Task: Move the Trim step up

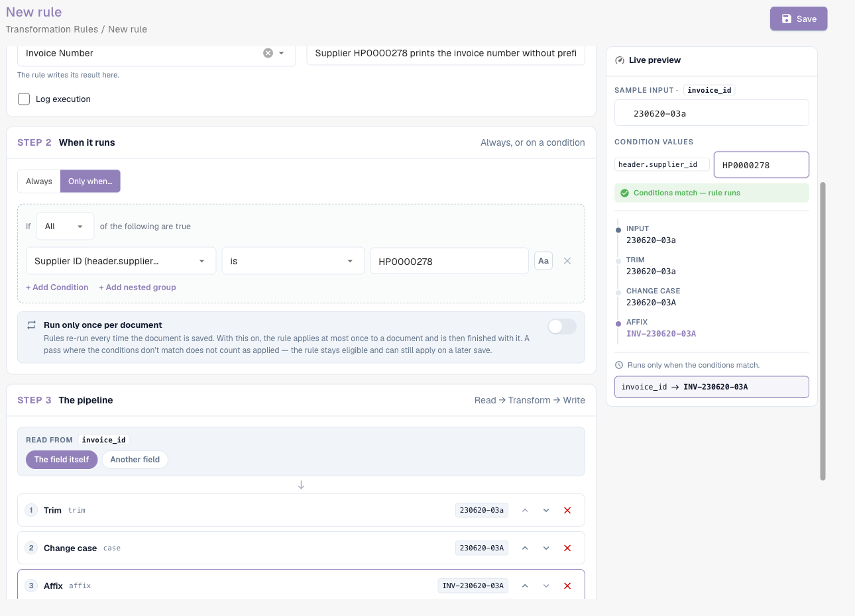Action: [525, 511]
